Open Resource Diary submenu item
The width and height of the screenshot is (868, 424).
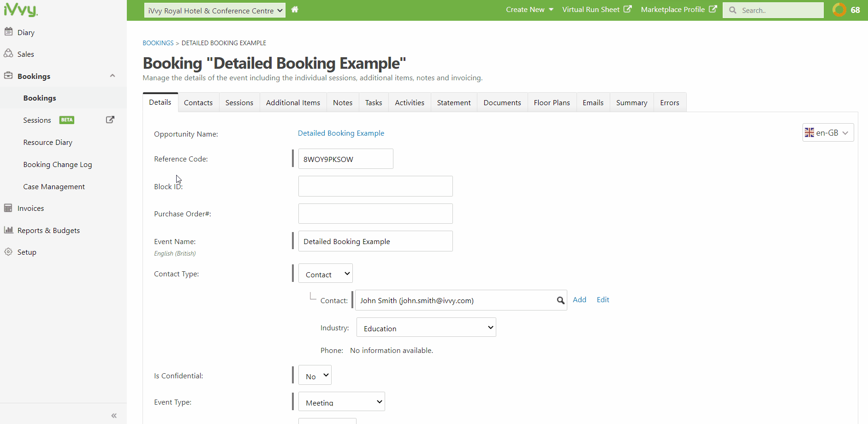point(48,142)
